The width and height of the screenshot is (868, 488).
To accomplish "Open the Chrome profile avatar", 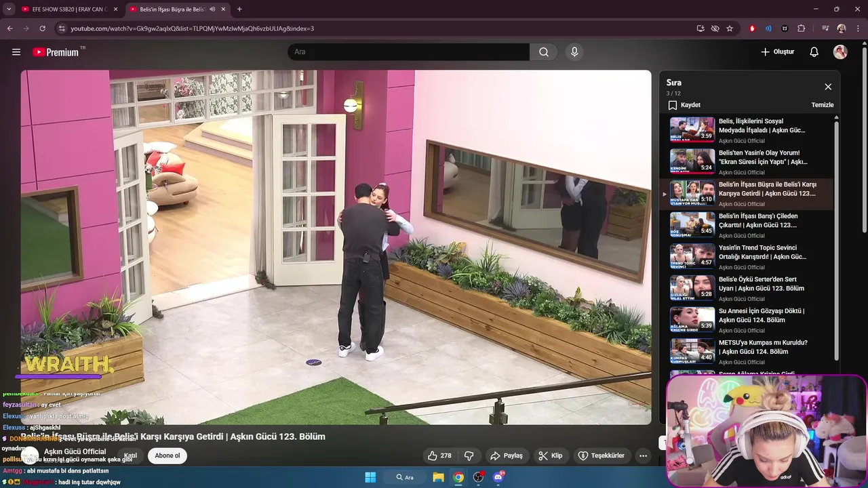I will [842, 28].
